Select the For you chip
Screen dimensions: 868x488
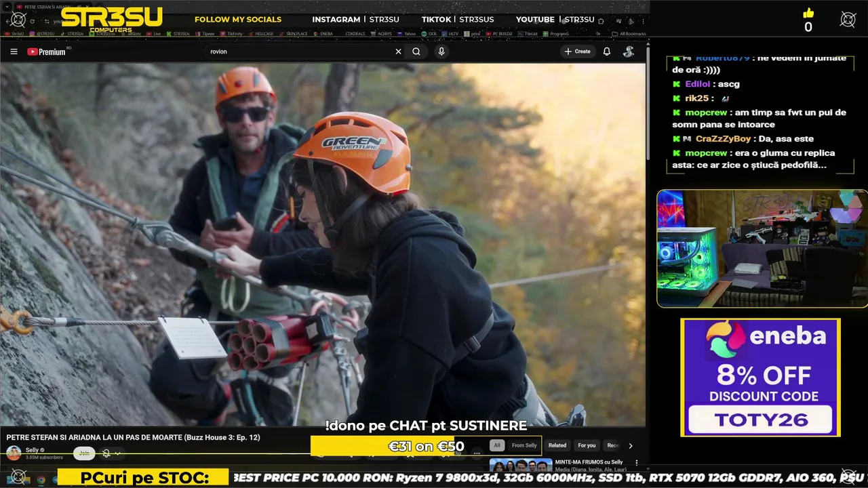587,445
